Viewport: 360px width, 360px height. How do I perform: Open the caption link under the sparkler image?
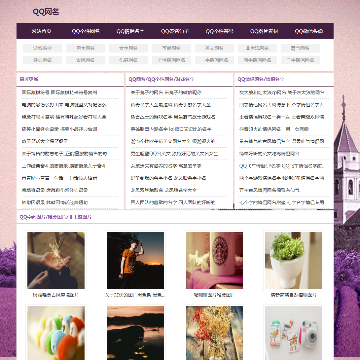[x=56, y=295]
